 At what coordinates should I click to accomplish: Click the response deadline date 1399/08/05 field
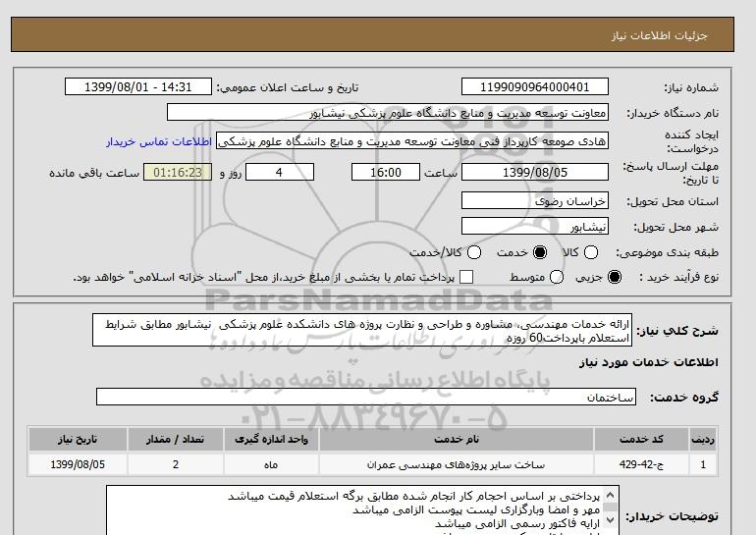pyautogui.click(x=535, y=172)
